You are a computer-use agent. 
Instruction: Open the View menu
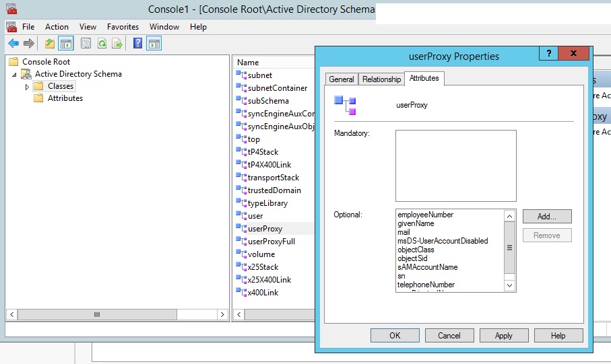(88, 27)
